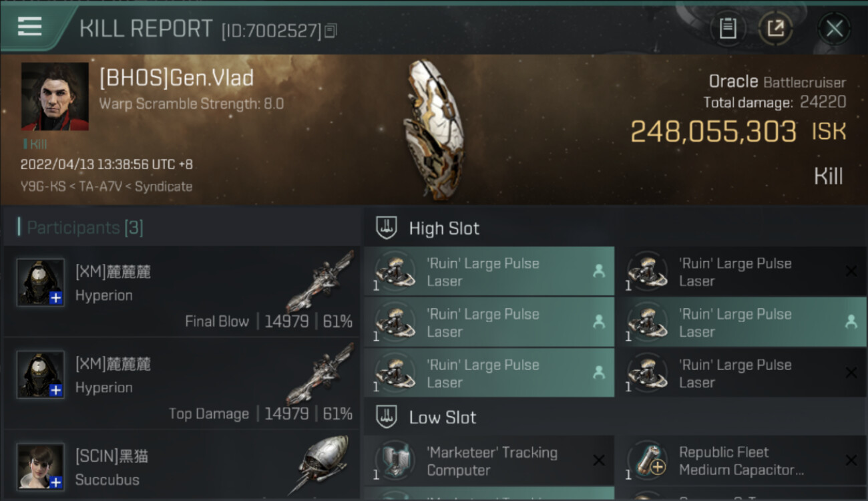868x501 pixels.
Task: Click the clipboard report icon
Action: [x=727, y=29]
